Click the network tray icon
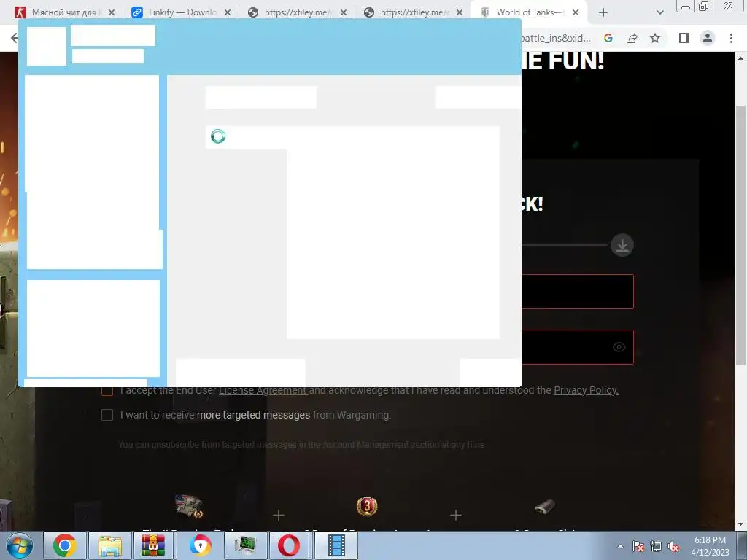The height and width of the screenshot is (560, 747). [x=656, y=547]
